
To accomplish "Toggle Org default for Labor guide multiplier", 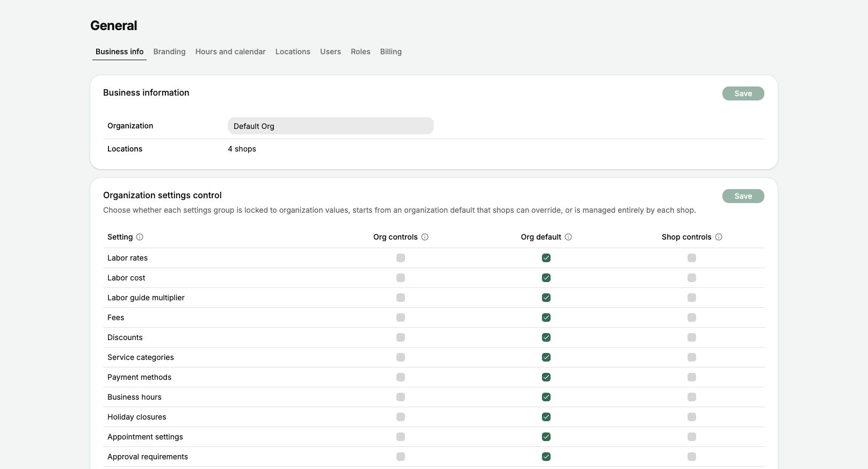I will (x=546, y=298).
